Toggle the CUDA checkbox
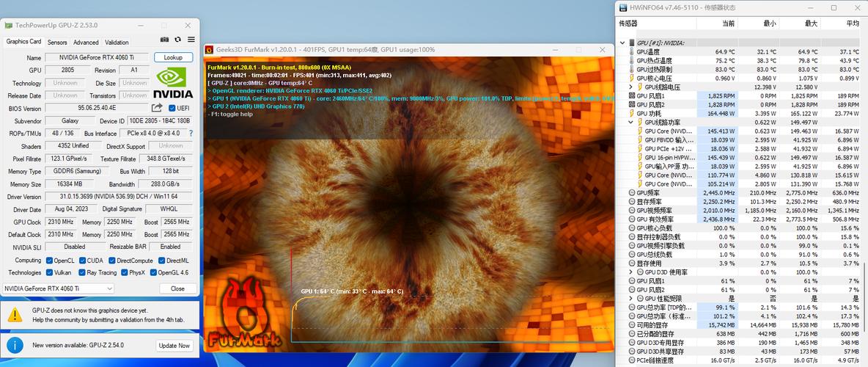 point(83,261)
